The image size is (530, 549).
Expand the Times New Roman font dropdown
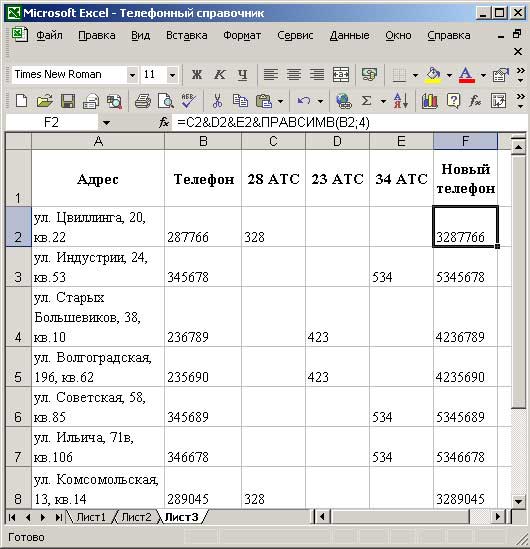[132, 75]
